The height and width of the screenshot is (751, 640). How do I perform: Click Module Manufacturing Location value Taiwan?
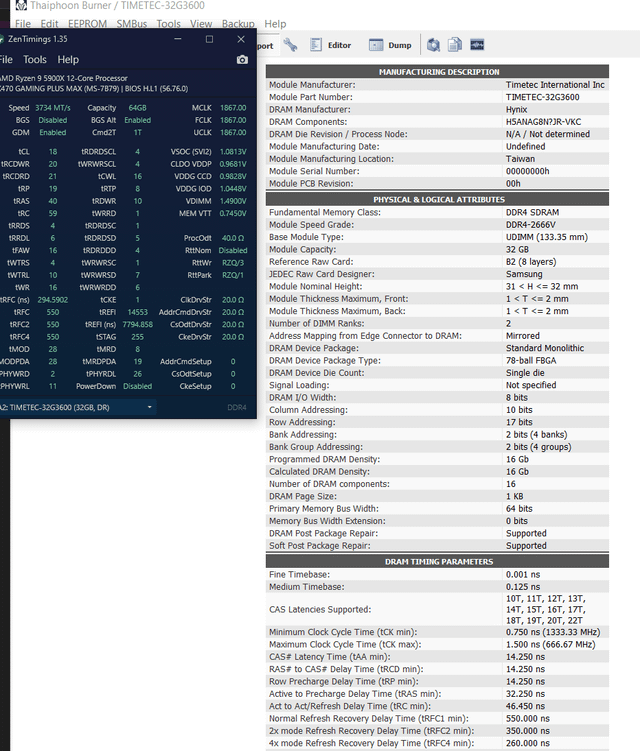point(520,159)
